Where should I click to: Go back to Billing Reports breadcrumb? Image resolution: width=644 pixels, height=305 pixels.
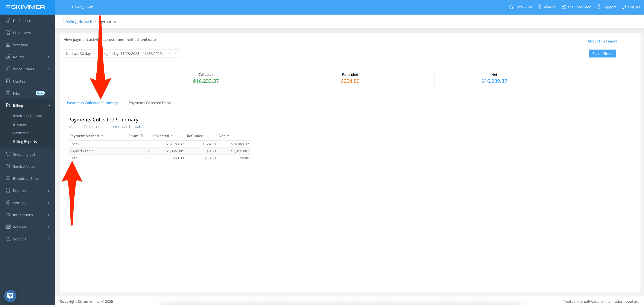pyautogui.click(x=79, y=21)
